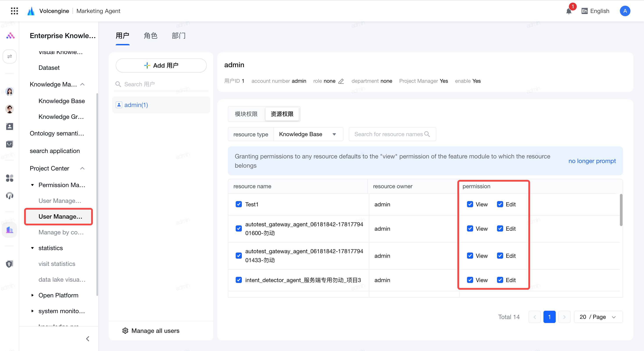Switch to the 角色 tab
Screen dimensions: 644x351
point(151,36)
